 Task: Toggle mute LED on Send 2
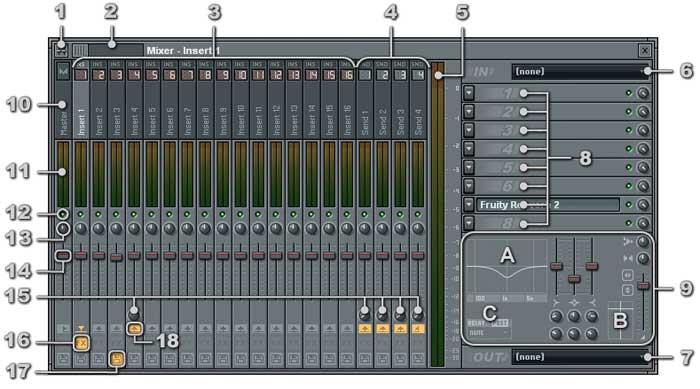(382, 214)
